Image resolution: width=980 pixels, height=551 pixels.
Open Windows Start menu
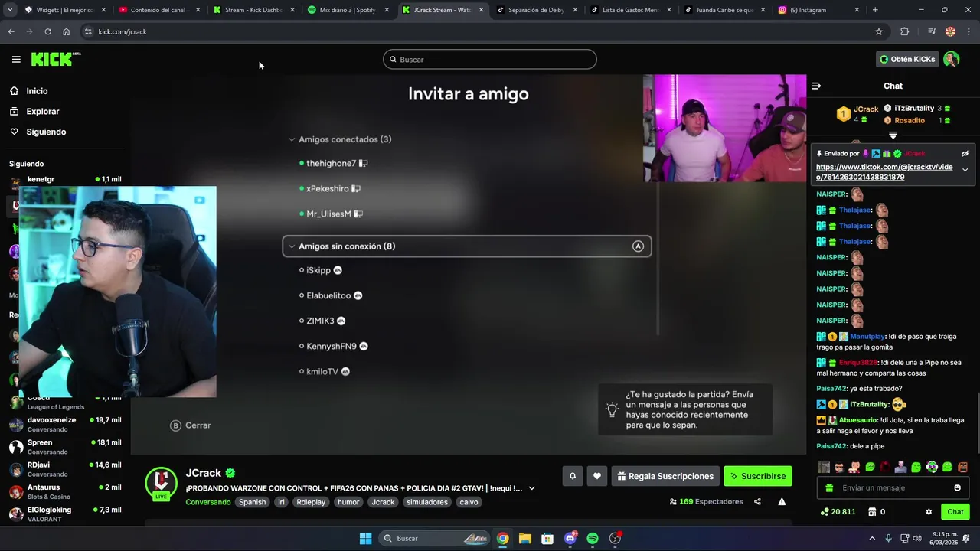[365, 538]
